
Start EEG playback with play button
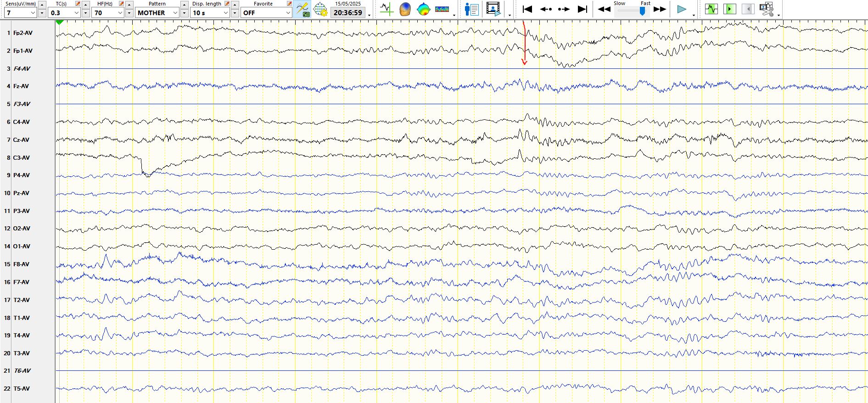(x=682, y=9)
